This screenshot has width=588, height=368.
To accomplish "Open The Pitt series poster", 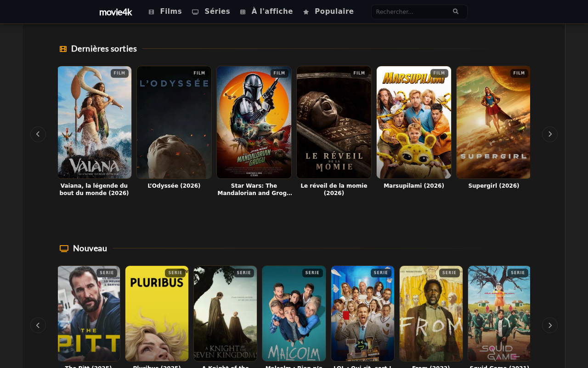I will click(89, 314).
